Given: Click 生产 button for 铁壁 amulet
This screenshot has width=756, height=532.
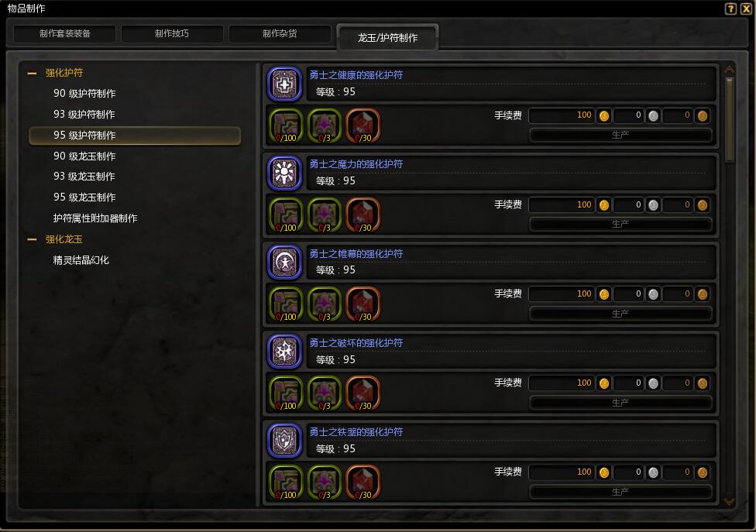Looking at the screenshot, I should click(620, 492).
